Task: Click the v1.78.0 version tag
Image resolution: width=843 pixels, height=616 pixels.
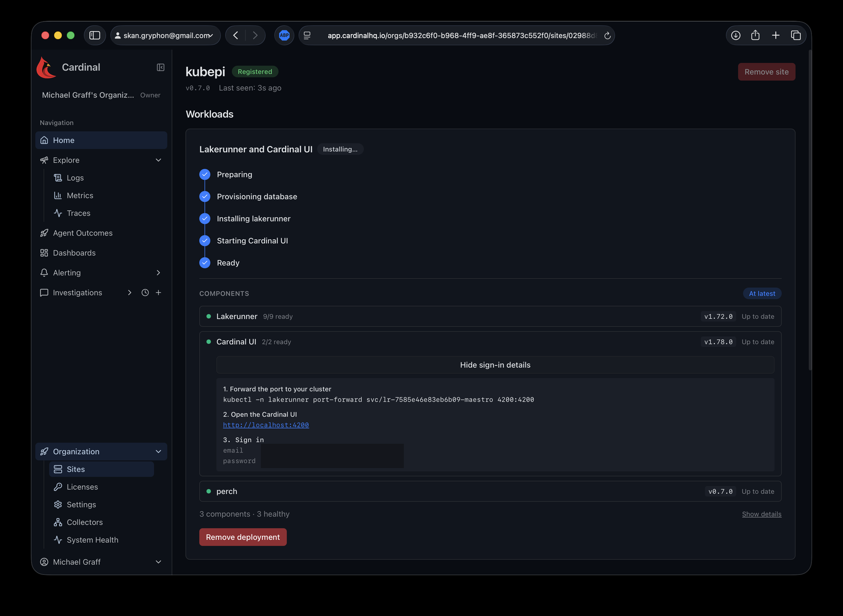Action: click(x=719, y=342)
